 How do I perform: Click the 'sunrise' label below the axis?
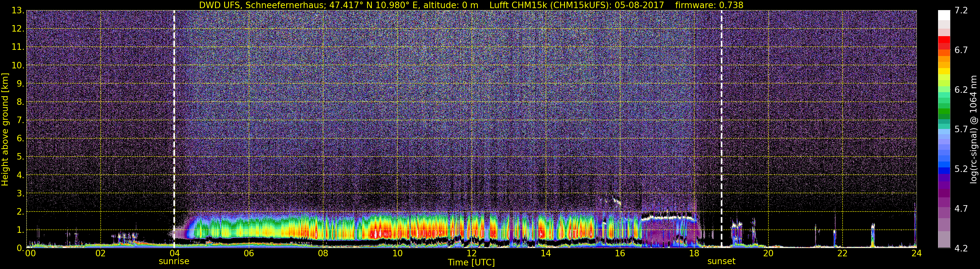pos(174,262)
